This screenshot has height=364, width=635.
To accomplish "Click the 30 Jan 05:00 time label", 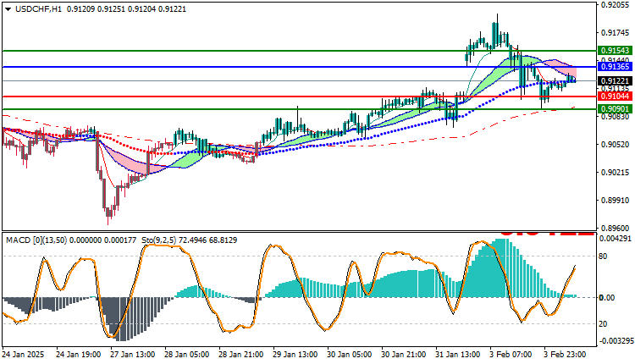I will coord(350,355).
